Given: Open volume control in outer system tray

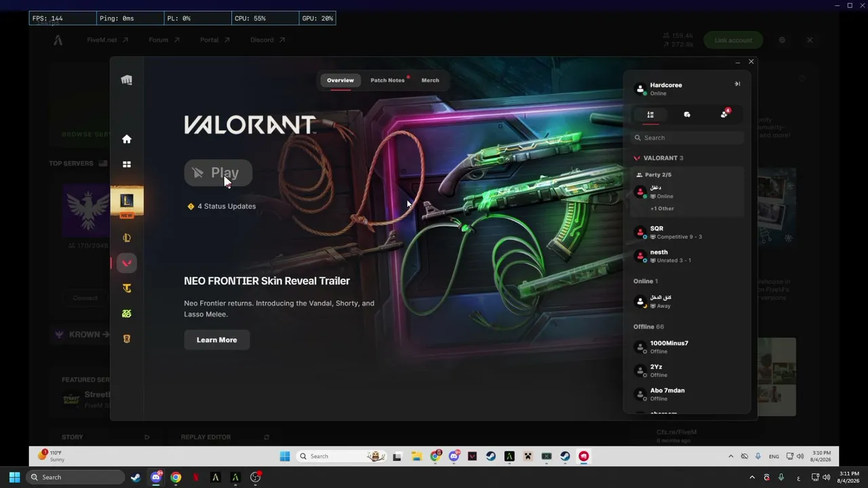Looking at the screenshot, I should pyautogui.click(x=826, y=477).
